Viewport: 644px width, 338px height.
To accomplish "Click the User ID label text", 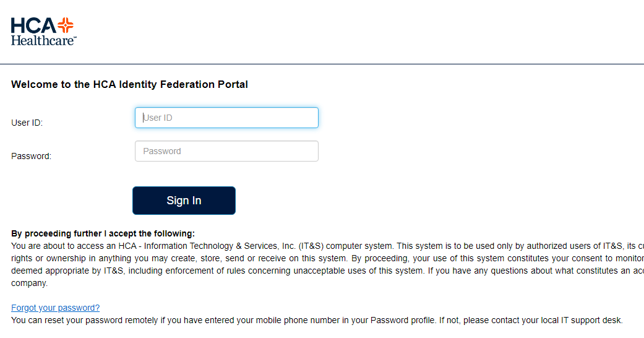I will (27, 123).
